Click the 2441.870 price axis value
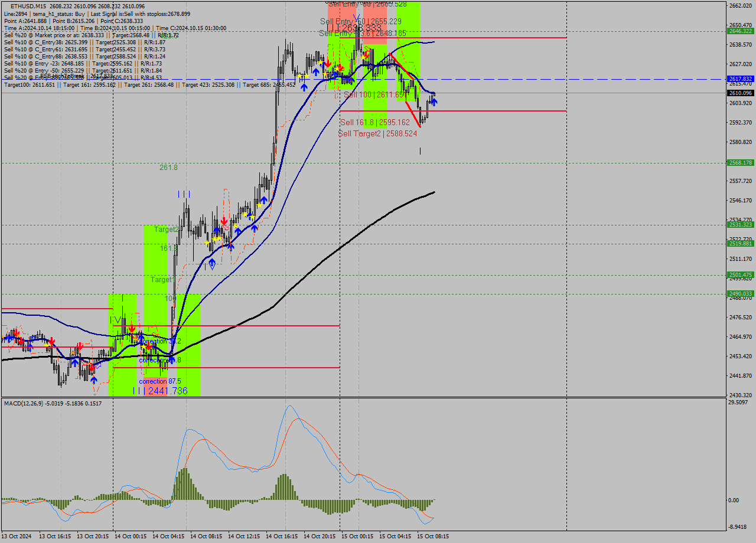The height and width of the screenshot is (543, 756). click(x=741, y=376)
